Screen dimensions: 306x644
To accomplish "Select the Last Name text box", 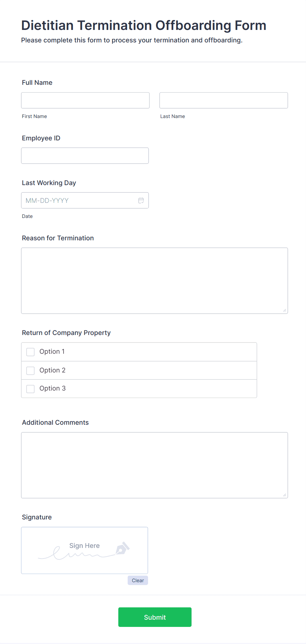I will (x=224, y=100).
